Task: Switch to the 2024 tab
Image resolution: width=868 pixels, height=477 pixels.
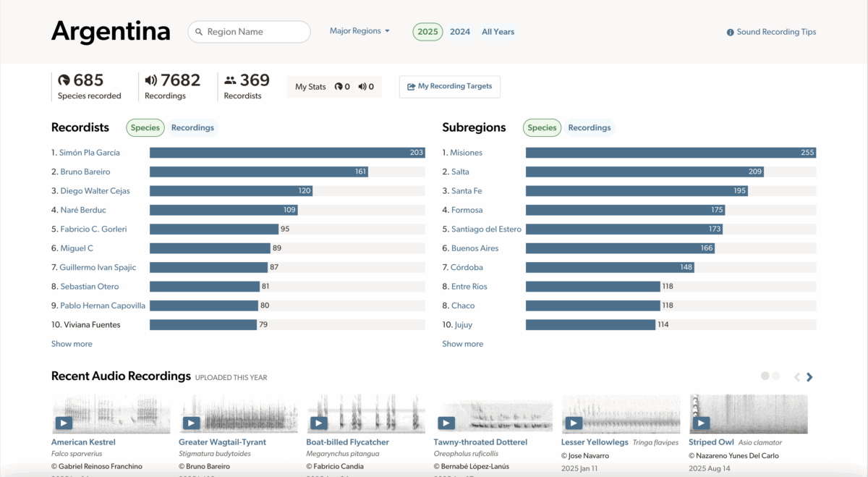Action: (461, 31)
